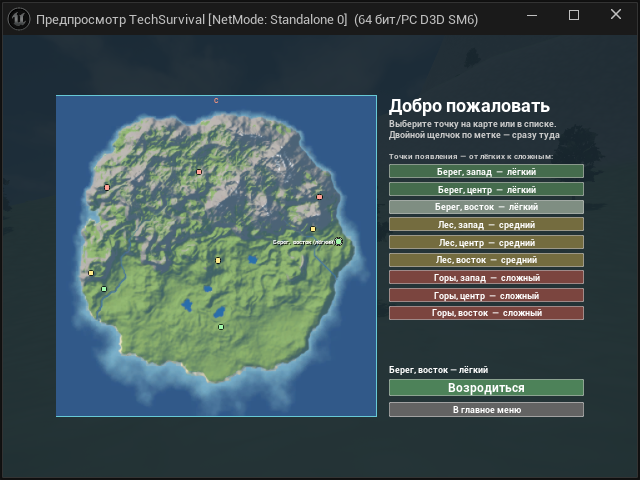Click the selected spawn label above Возродиться
This screenshot has width=640, height=480.
coord(438,370)
